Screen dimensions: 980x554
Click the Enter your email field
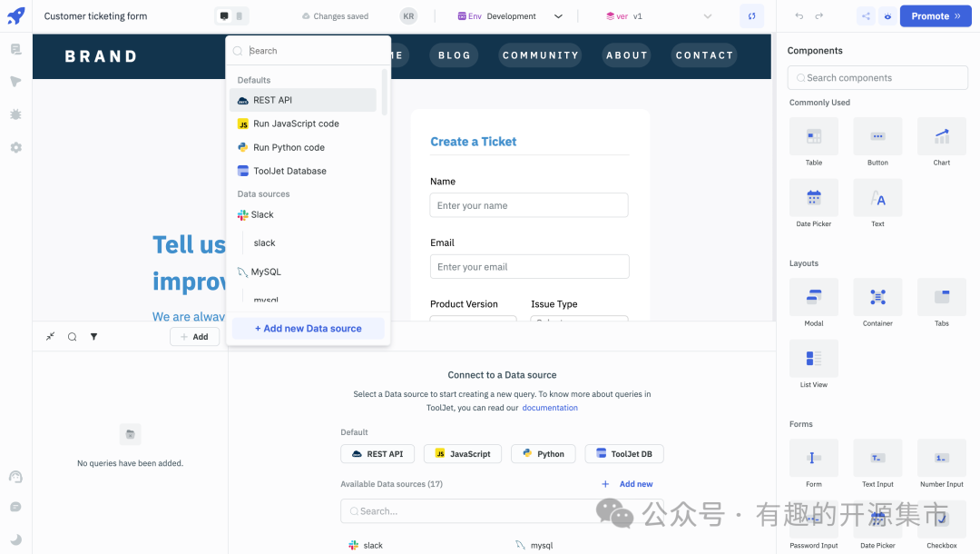(x=529, y=266)
